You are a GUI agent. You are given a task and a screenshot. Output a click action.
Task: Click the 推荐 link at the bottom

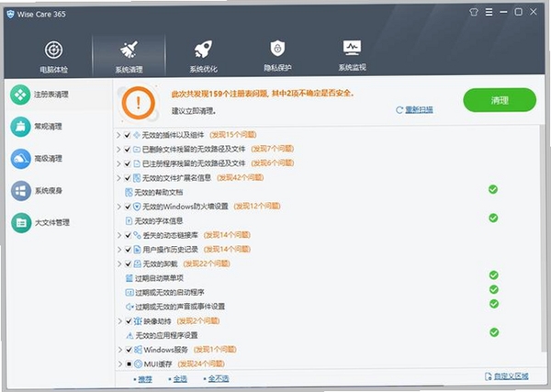(x=145, y=379)
